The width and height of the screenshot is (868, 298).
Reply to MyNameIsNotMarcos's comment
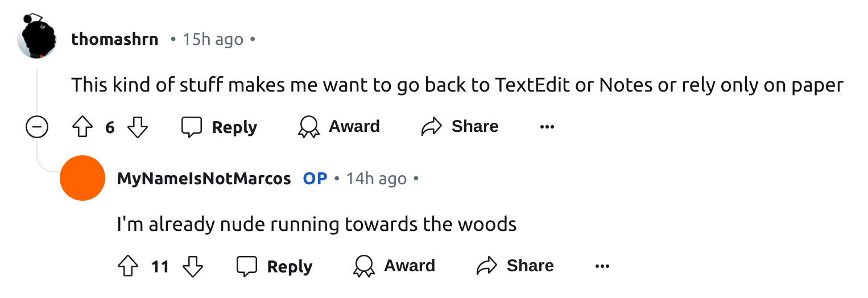tap(275, 266)
